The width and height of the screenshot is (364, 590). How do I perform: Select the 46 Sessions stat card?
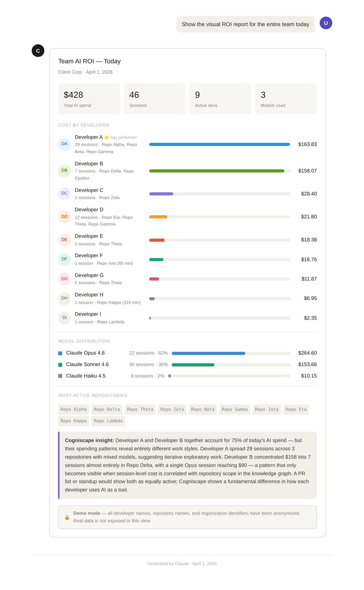pyautogui.click(x=154, y=99)
